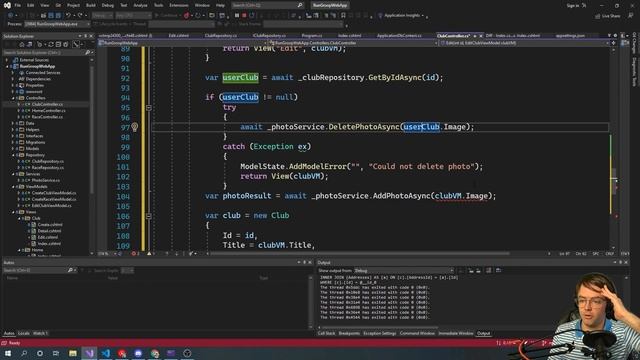Switch to the ApplicationDbContext.cs tab
The height and width of the screenshot is (360, 640).
tap(399, 36)
